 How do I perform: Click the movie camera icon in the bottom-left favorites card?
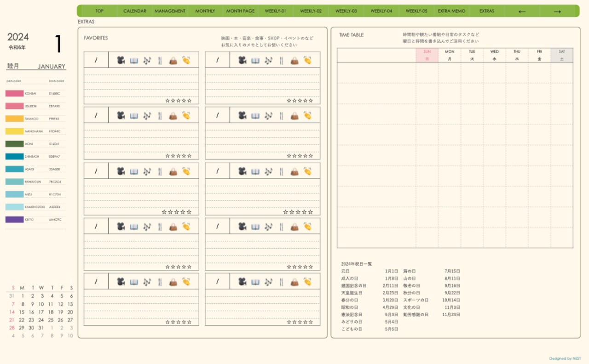121,282
